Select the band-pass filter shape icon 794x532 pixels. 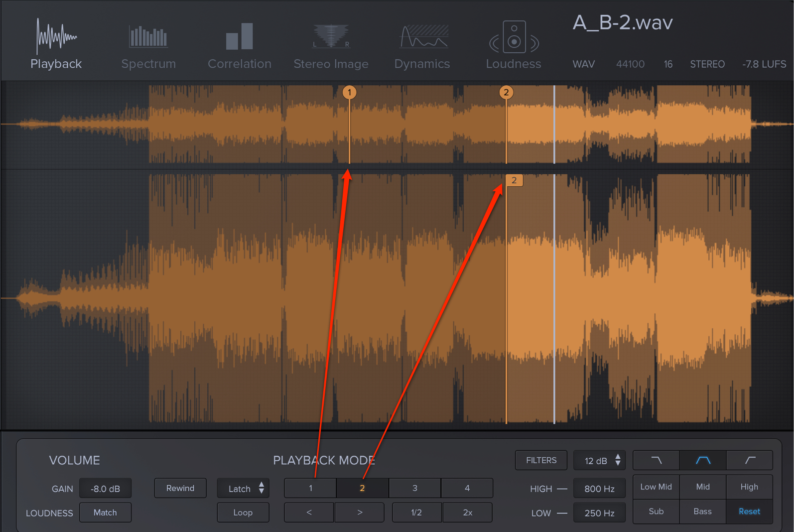coord(703,460)
